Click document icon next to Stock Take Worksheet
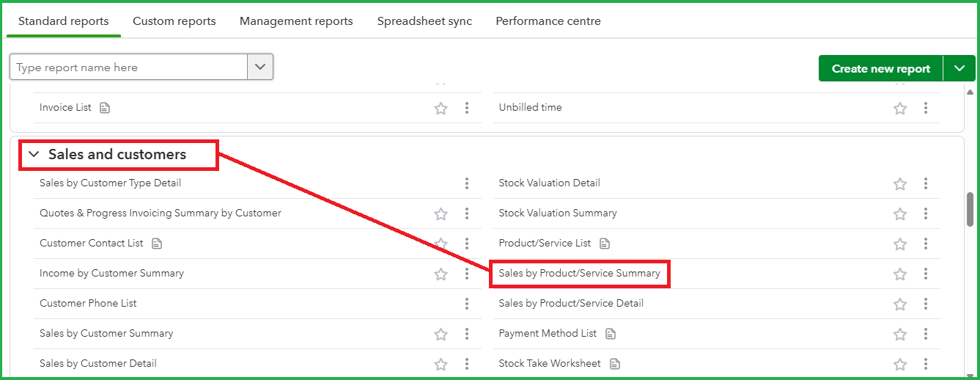Screen dimensions: 980x380 click(615, 364)
